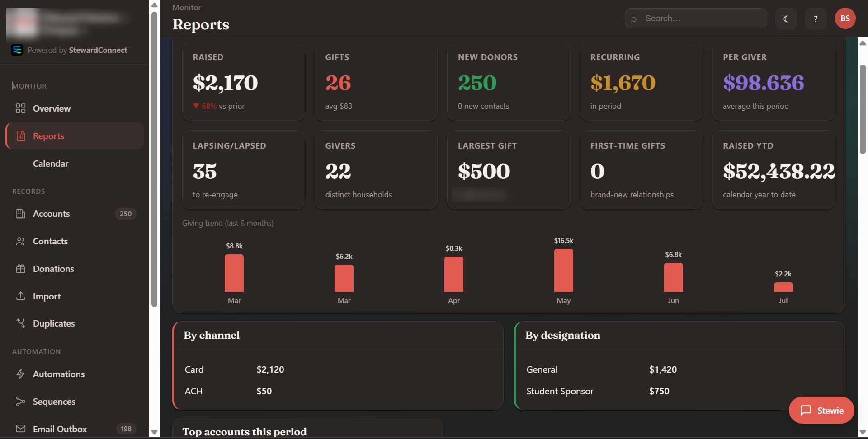
Task: Open Email Outbox
Action: pyautogui.click(x=75, y=429)
